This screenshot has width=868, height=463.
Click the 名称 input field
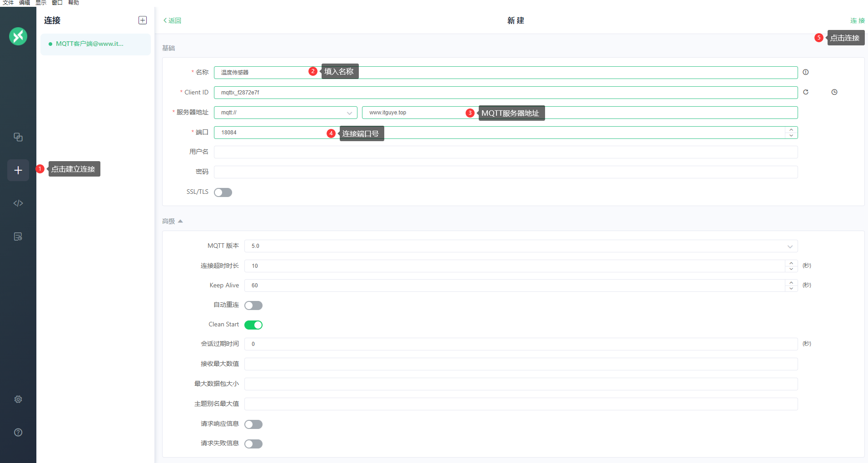[x=506, y=73]
